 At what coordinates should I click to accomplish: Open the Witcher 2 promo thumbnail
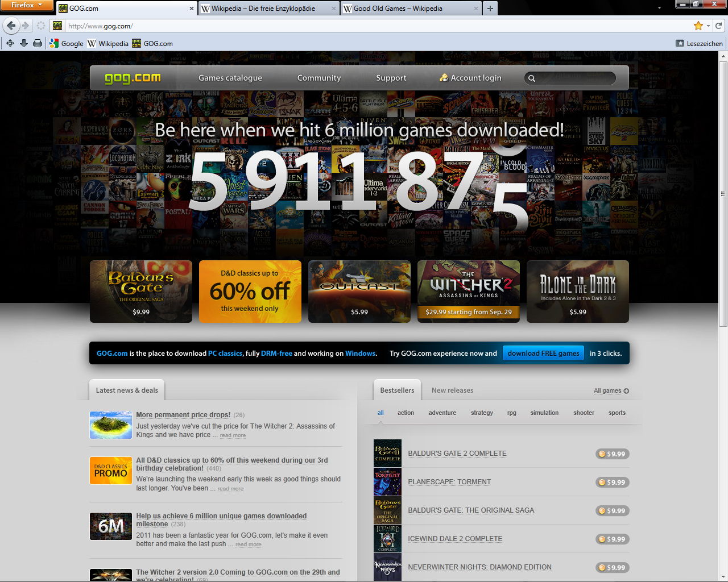[x=468, y=292]
